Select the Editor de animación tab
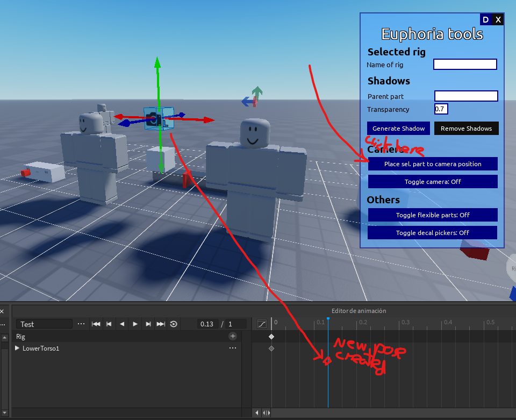The height and width of the screenshot is (420, 516). pos(359,310)
